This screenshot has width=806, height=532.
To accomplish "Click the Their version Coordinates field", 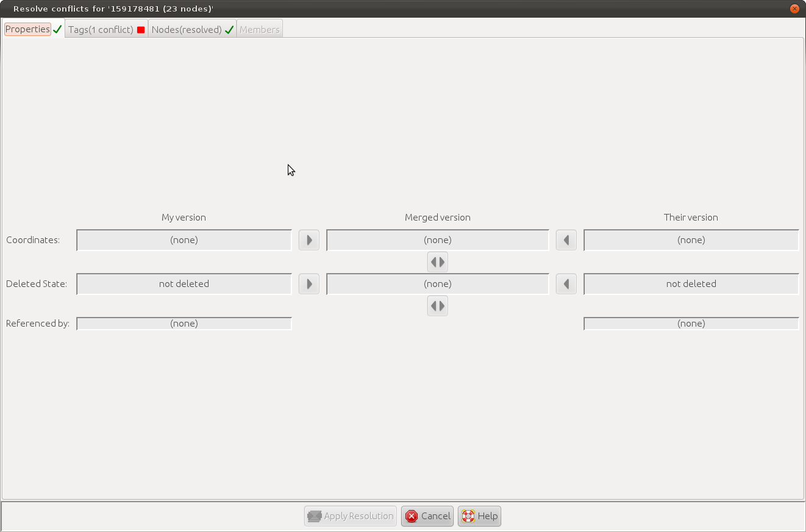I will pyautogui.click(x=691, y=240).
